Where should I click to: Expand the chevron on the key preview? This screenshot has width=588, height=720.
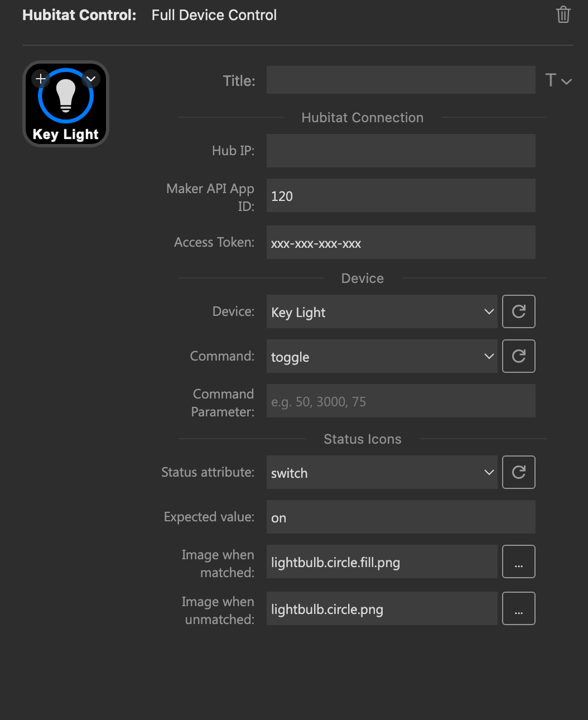pos(91,79)
